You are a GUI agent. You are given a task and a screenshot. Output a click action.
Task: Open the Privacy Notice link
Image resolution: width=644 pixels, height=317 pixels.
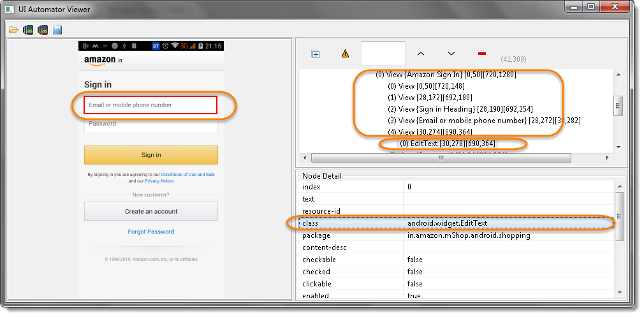point(159,181)
